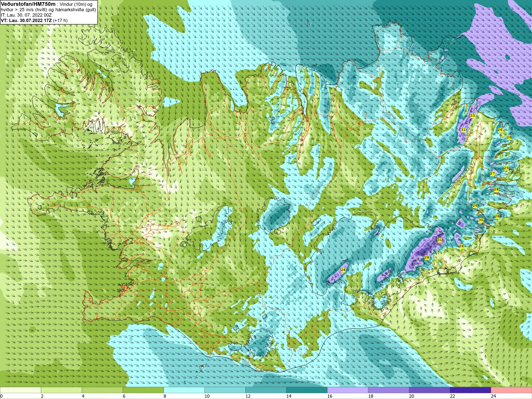Click the yellow gust label "27"

pos(493,174)
